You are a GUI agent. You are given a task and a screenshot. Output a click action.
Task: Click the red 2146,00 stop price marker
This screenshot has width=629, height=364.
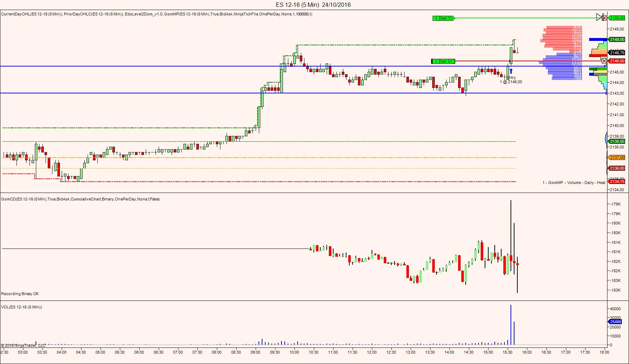point(617,61)
